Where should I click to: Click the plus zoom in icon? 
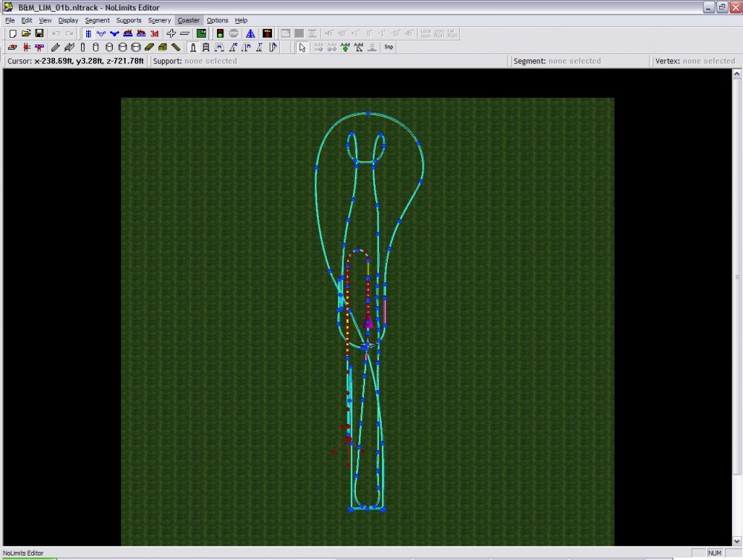click(171, 33)
